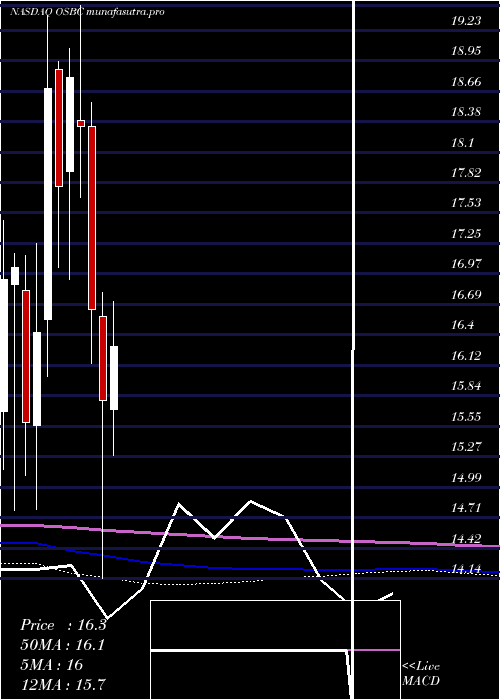This screenshot has height=700, width=500.
Task: Click the 16.12 price axis label
Action: (466, 356)
